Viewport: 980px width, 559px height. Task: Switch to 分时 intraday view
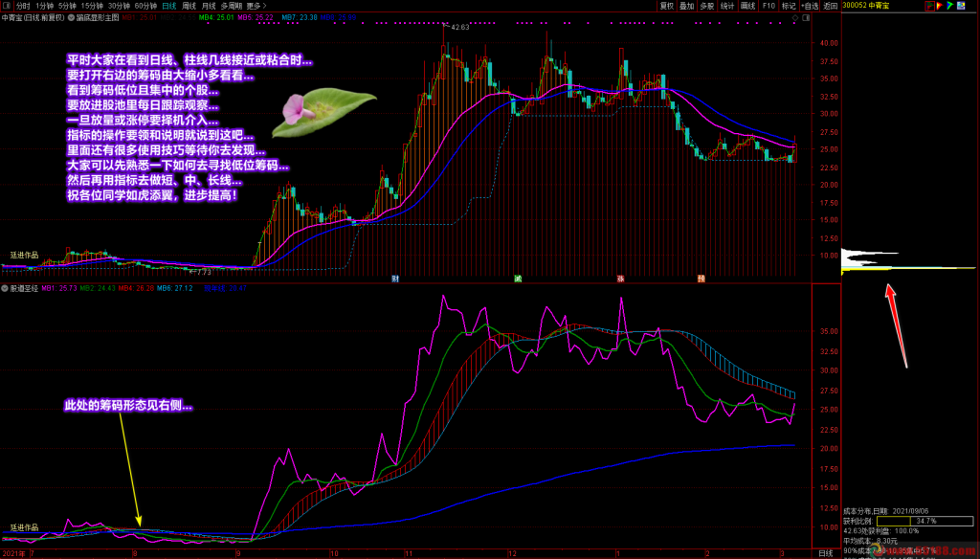pos(23,6)
